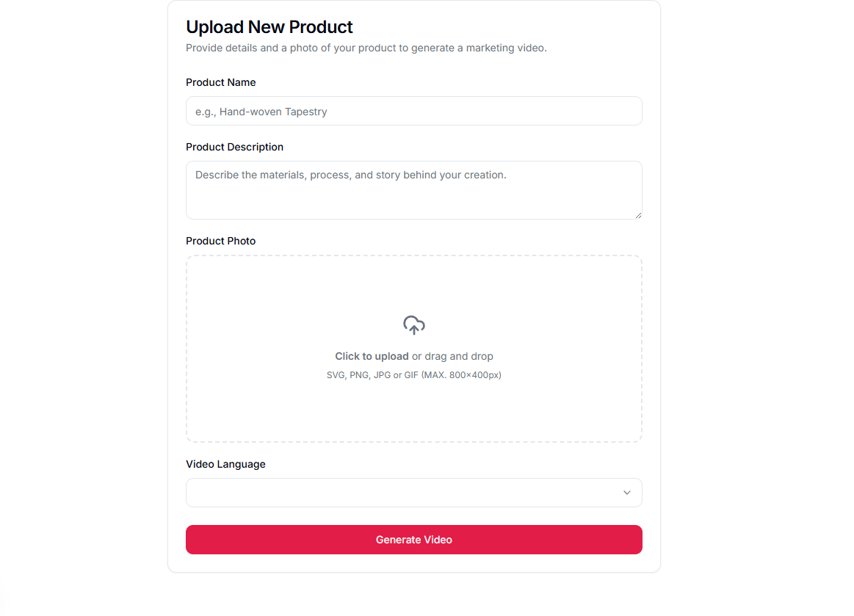The image size is (854, 616).
Task: Select the empty Video Language combo box
Action: pyautogui.click(x=397, y=493)
